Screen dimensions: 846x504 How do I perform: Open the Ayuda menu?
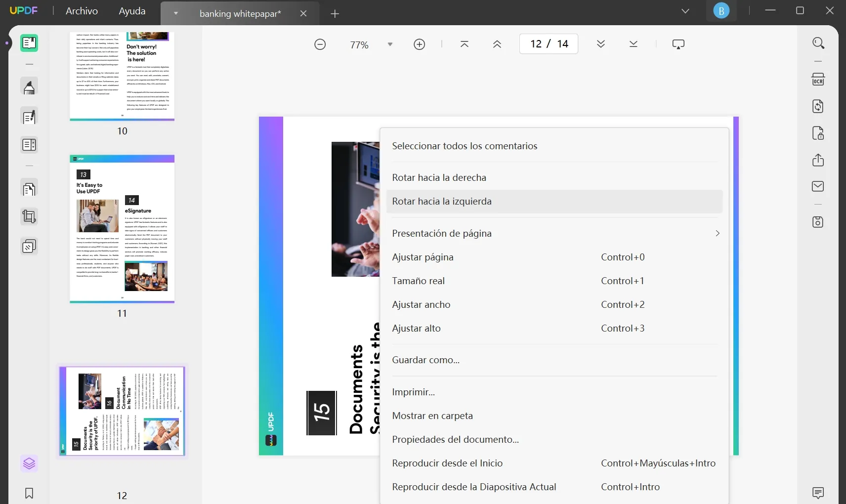click(132, 11)
